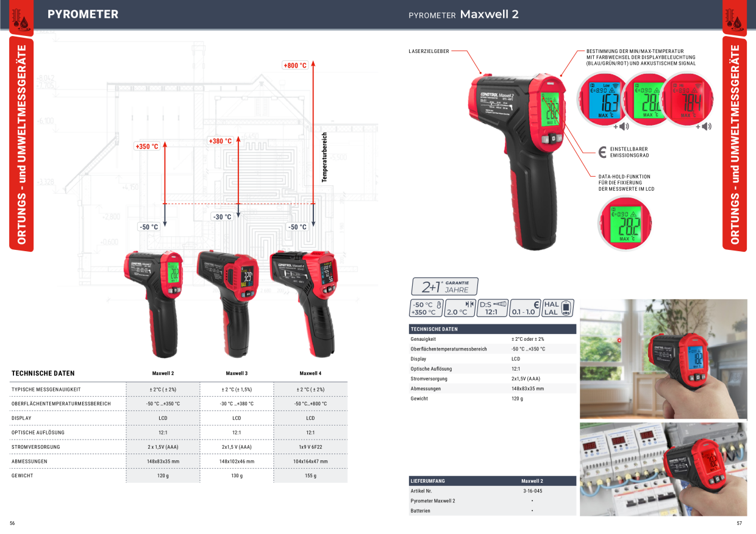
Task: Click the ± 2 °C (± 1,5%) accuracy cell
Action: coord(237,389)
